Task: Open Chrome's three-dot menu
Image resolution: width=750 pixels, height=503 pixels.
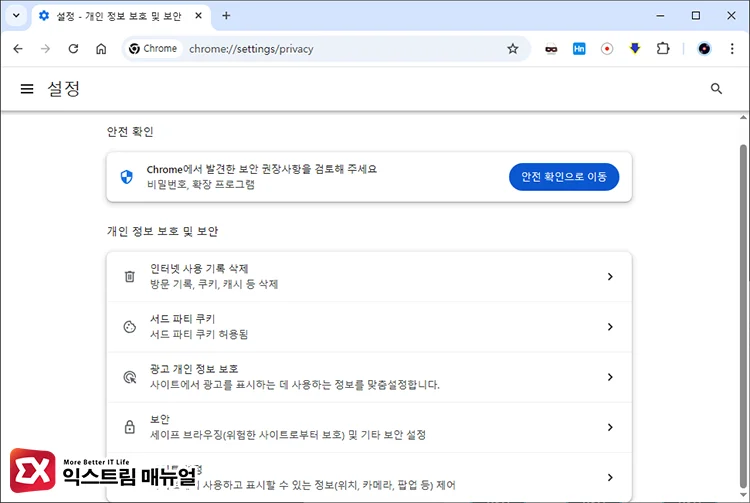Action: tap(732, 49)
